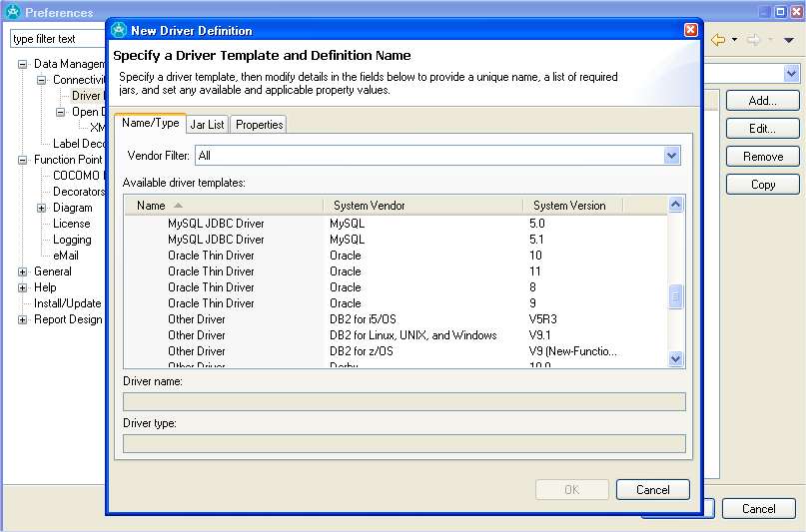Select Logging in preferences tree
The image size is (806, 532).
(x=72, y=240)
